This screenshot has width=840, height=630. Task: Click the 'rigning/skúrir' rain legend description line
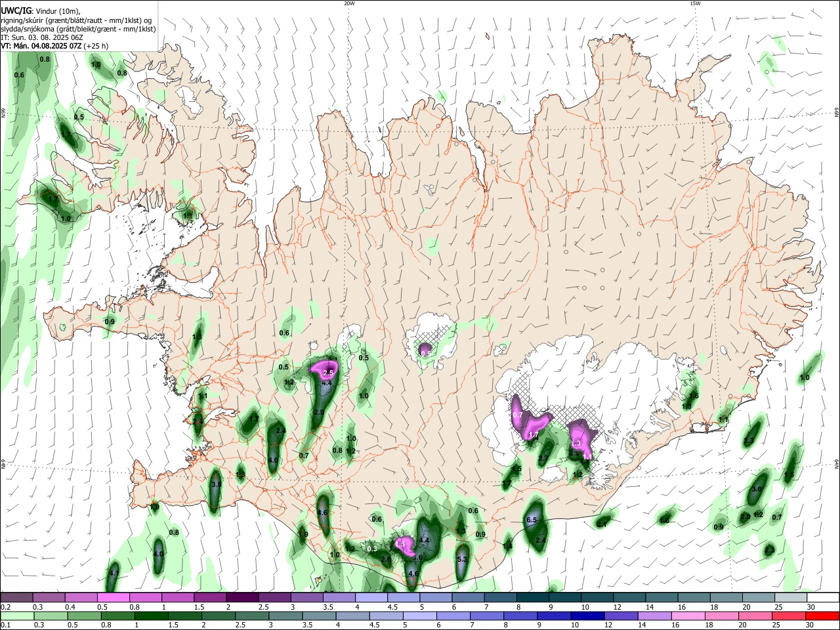(76, 20)
